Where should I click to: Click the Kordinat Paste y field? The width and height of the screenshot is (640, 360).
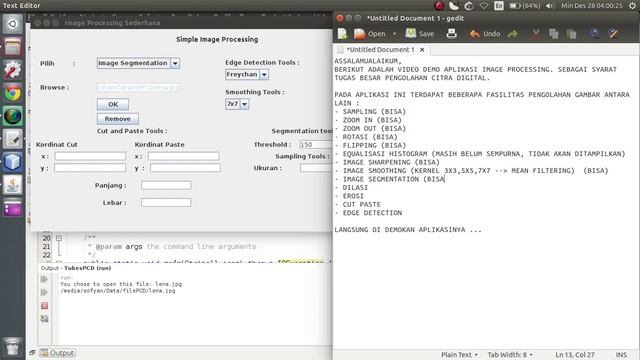185,168
